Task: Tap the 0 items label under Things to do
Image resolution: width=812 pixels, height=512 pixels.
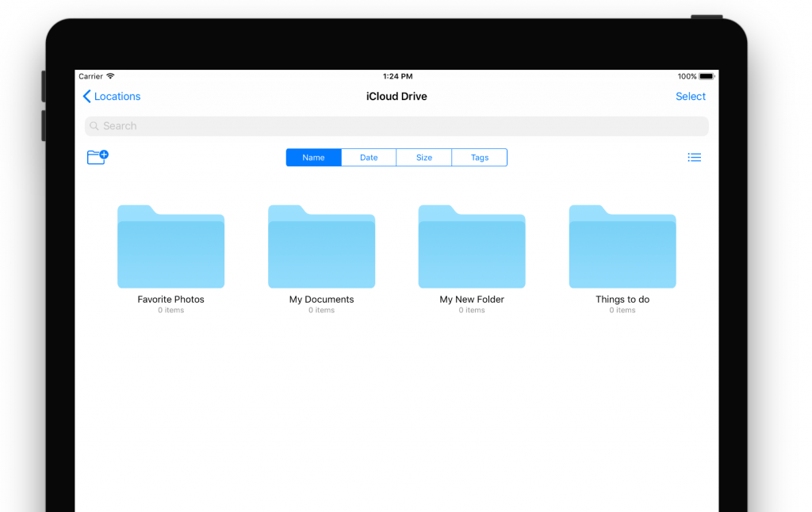Action: point(622,310)
